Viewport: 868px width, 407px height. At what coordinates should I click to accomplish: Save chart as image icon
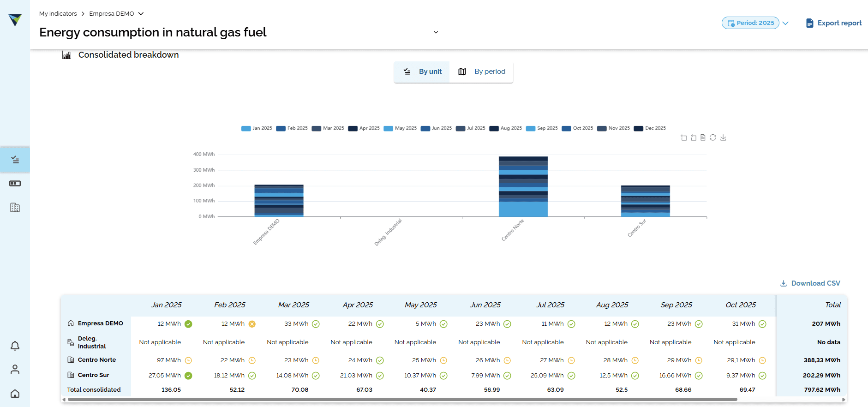pos(723,138)
